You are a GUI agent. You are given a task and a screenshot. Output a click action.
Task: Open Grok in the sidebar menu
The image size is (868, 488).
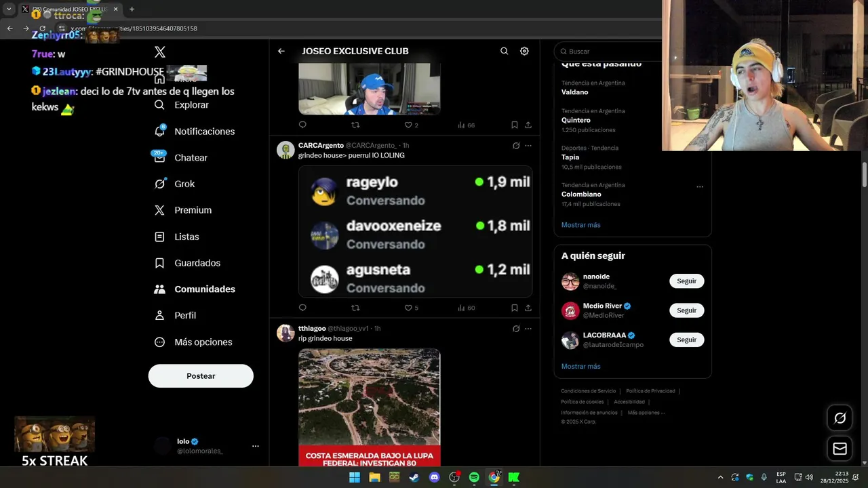tap(174, 184)
